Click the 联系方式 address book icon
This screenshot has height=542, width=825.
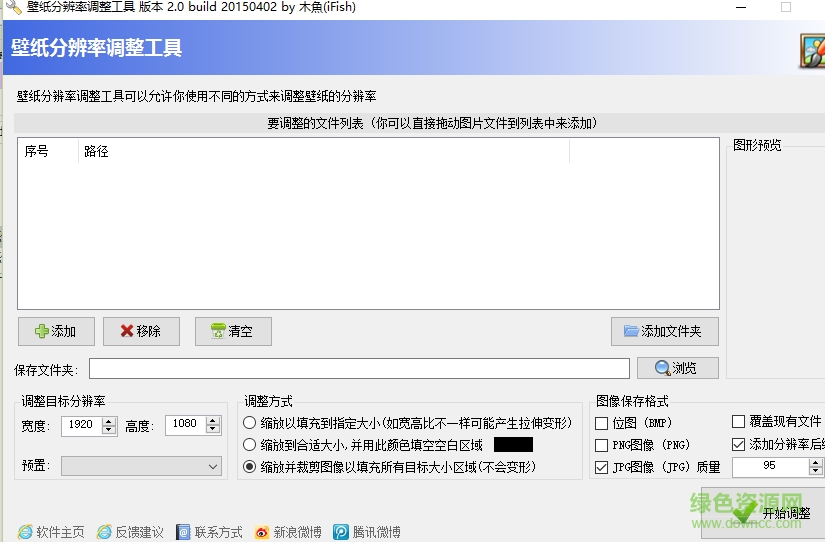[x=183, y=532]
